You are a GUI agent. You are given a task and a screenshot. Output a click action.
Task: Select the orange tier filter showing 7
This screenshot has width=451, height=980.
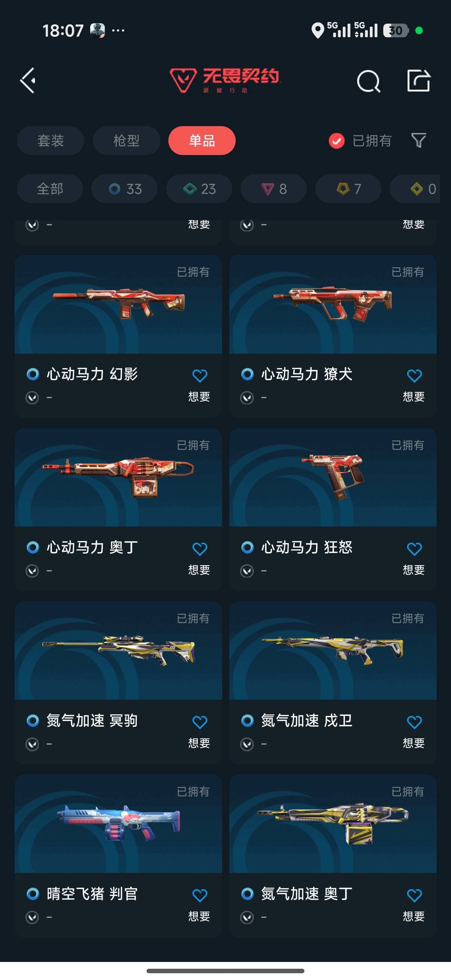coord(348,189)
